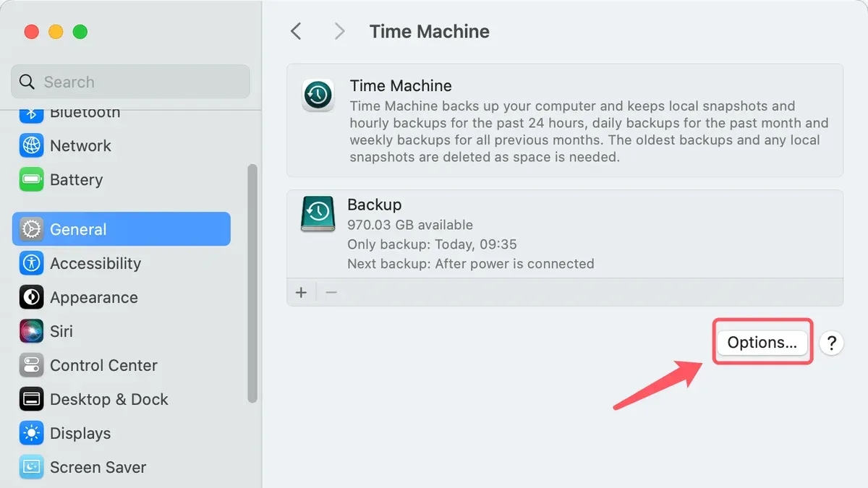
Task: Open Network settings
Action: point(122,145)
